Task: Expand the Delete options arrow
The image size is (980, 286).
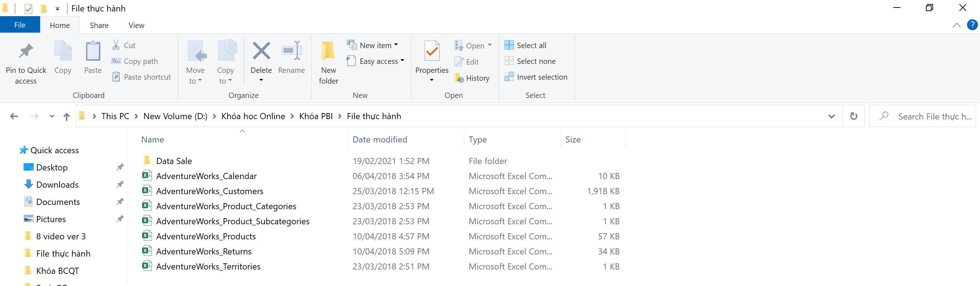Action: [x=261, y=80]
